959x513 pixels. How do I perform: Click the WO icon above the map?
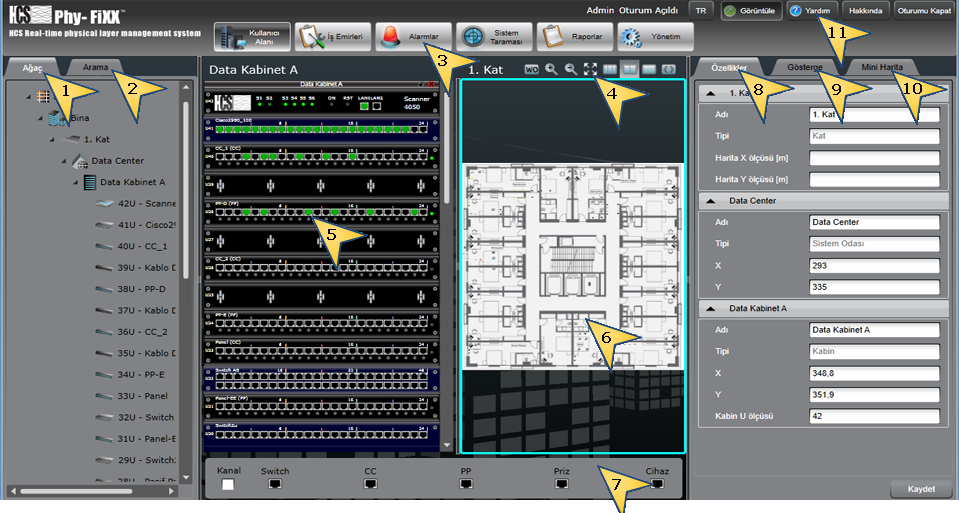(531, 70)
